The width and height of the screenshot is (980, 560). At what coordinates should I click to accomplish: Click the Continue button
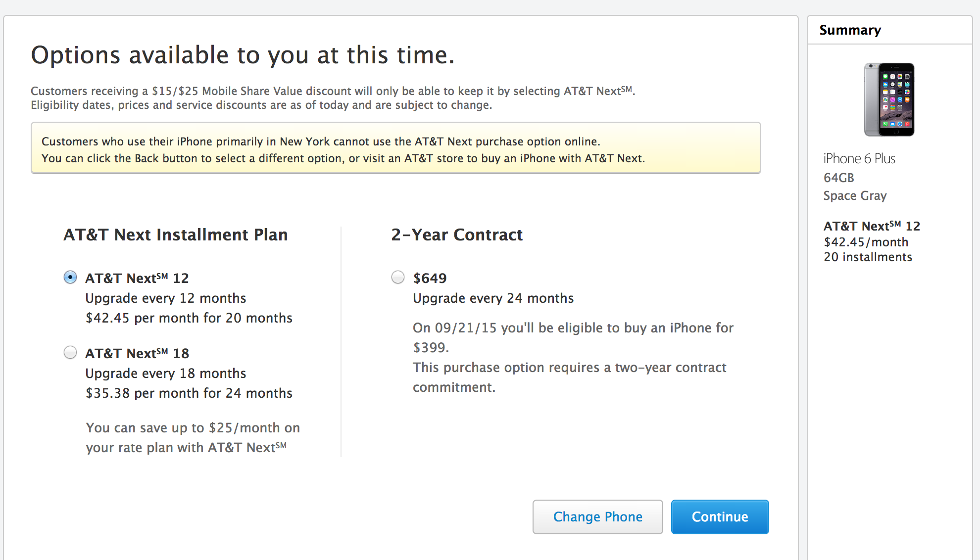click(x=720, y=516)
